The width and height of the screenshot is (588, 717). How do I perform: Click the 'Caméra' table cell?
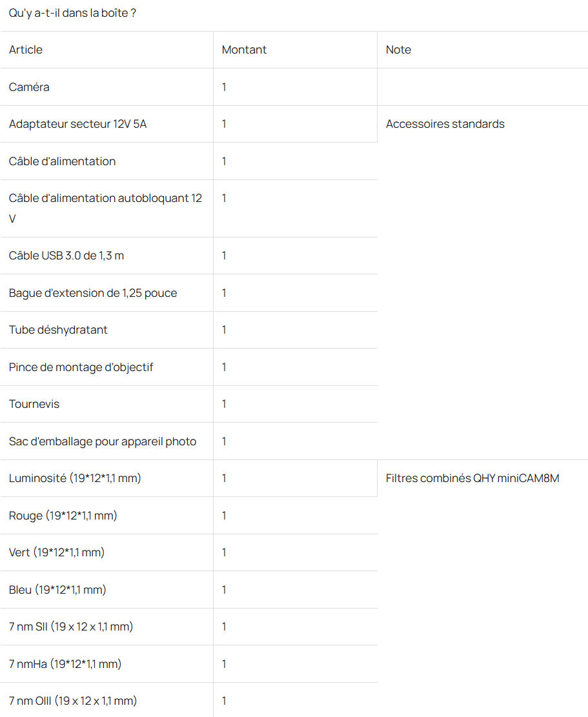coord(29,87)
